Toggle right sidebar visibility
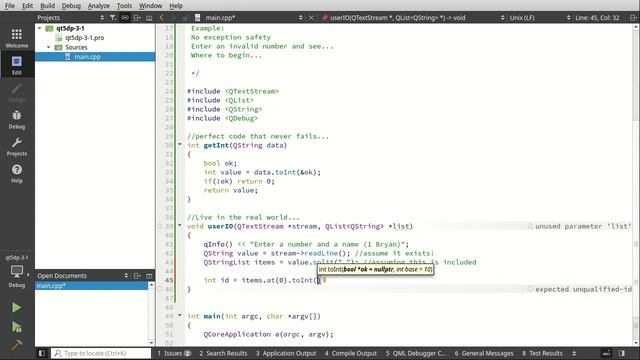Image resolution: width=640 pixels, height=360 pixels. tap(622, 353)
